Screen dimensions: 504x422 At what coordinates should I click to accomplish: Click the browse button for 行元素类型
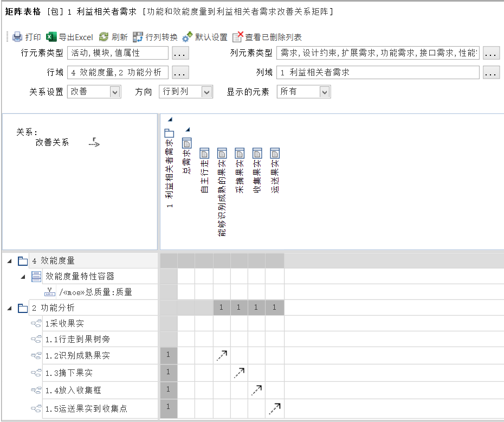(180, 53)
